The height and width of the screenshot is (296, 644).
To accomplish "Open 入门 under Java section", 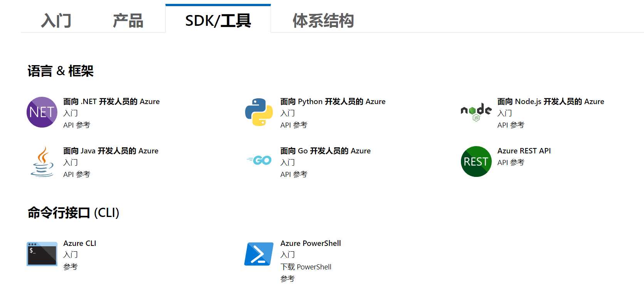I will [x=71, y=162].
